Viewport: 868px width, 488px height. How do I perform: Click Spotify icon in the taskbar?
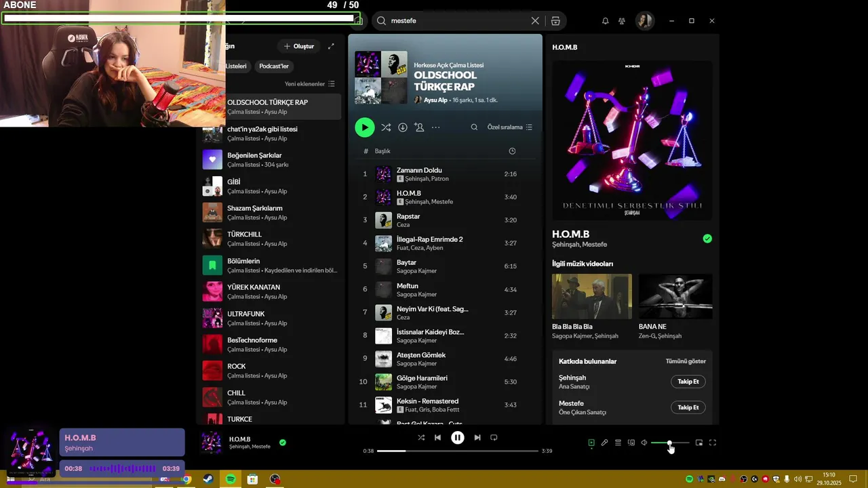point(231,479)
